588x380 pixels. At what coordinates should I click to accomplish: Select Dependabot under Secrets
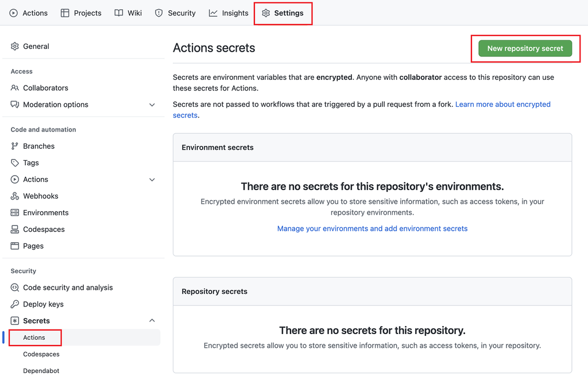point(40,370)
